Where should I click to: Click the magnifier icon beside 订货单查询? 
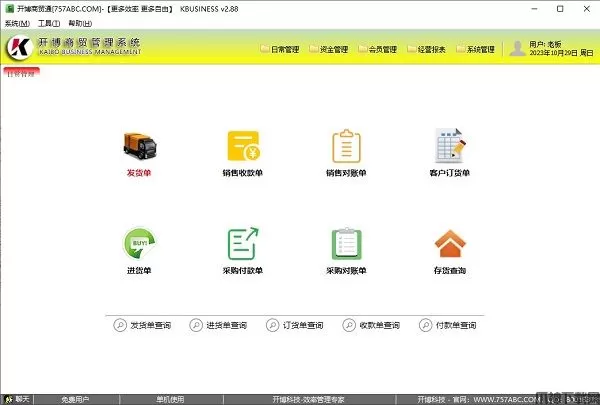coord(272,325)
